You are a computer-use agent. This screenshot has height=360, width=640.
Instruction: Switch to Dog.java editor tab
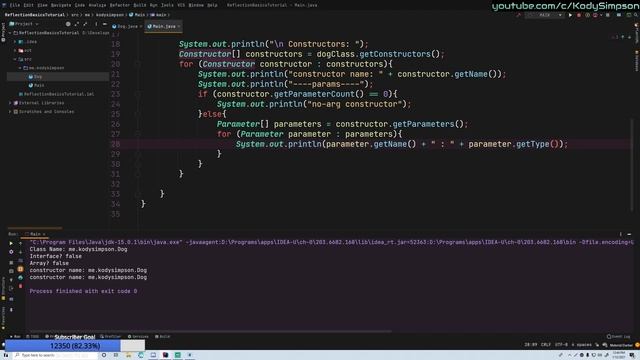(127, 26)
